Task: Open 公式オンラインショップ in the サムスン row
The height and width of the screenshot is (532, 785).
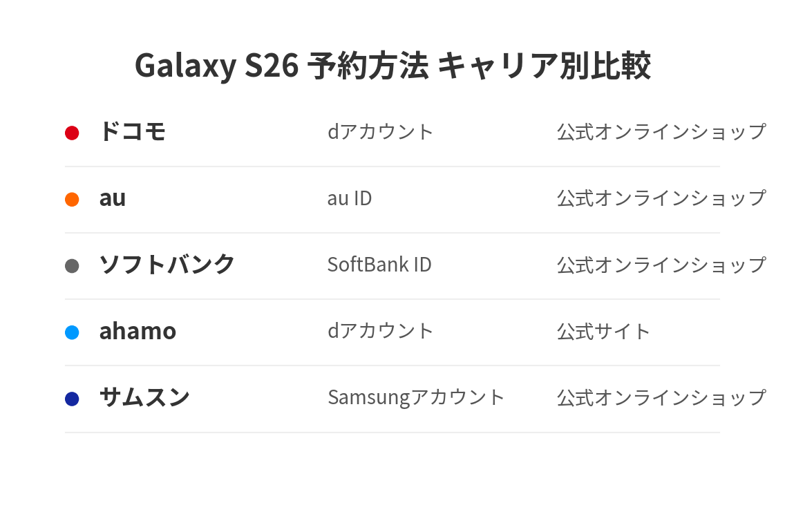Action: 661,397
